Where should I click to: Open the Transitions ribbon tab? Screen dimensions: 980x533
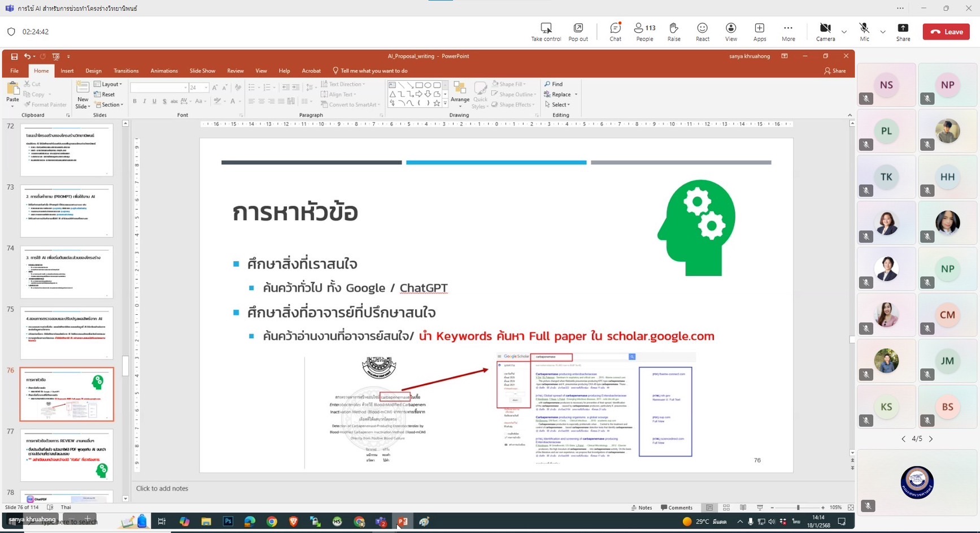(125, 71)
